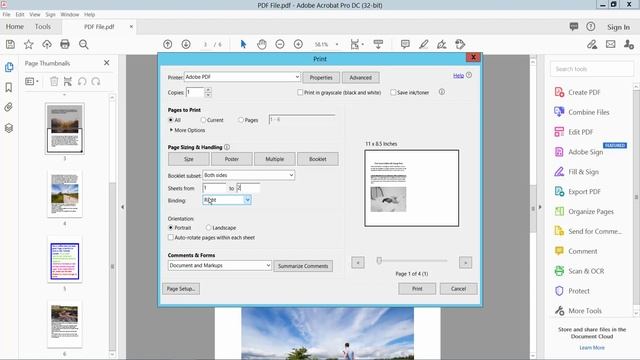Enable Save ink/toner checkbox
The width and height of the screenshot is (640, 360).
pos(393,93)
